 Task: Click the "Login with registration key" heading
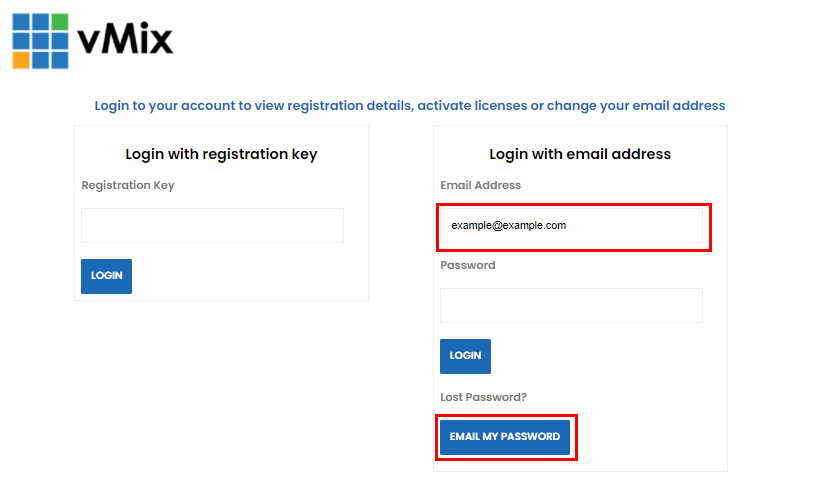221,154
